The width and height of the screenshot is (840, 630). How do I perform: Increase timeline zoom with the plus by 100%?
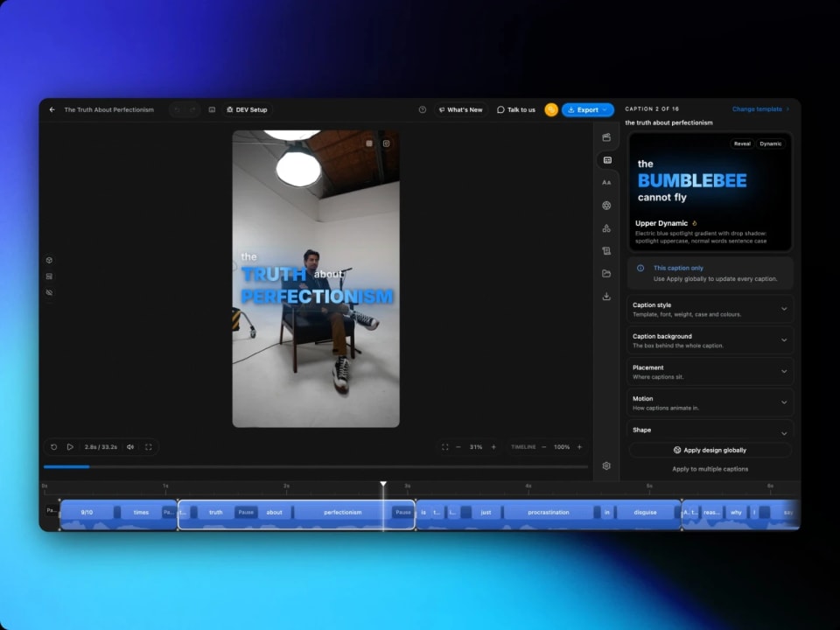579,447
